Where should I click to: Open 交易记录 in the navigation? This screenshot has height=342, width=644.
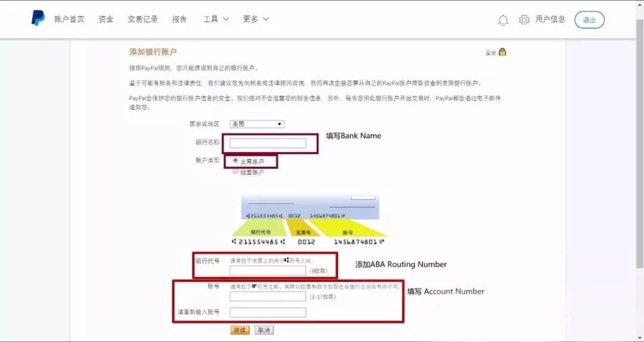tap(143, 19)
